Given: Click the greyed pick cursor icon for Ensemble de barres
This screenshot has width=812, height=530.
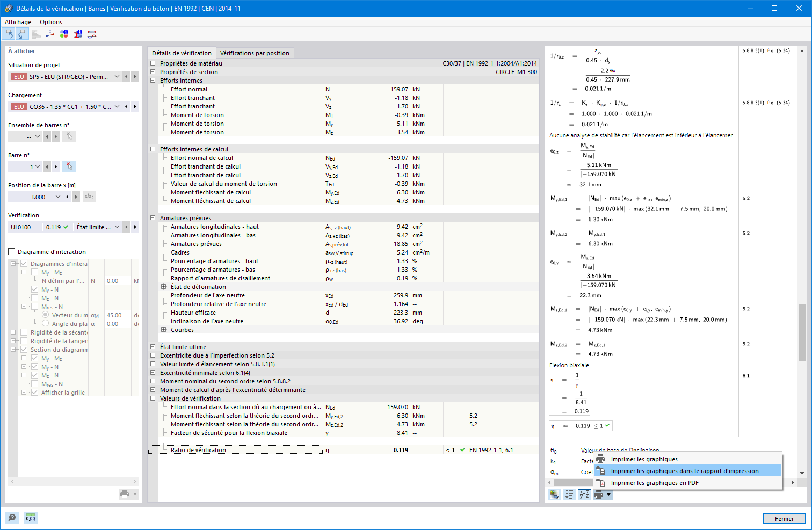Looking at the screenshot, I should (69, 137).
